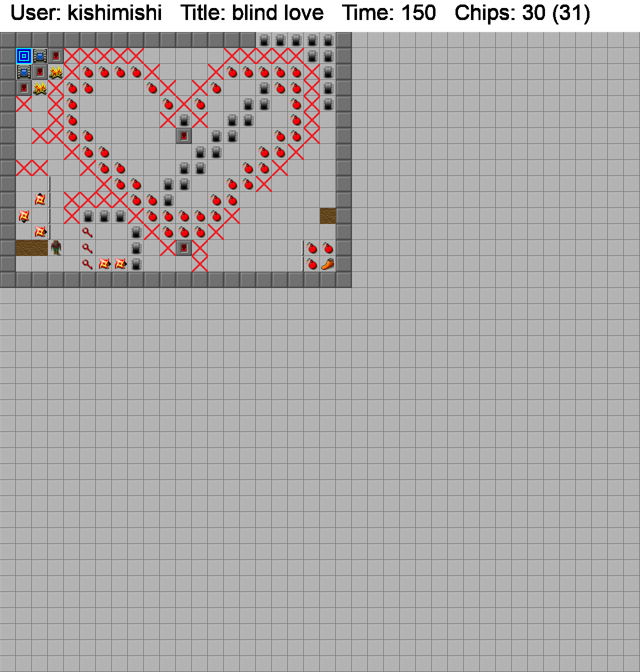Click the downward-facing fireball monster
Viewport: 640px width, 672px height.
pyautogui.click(x=24, y=216)
